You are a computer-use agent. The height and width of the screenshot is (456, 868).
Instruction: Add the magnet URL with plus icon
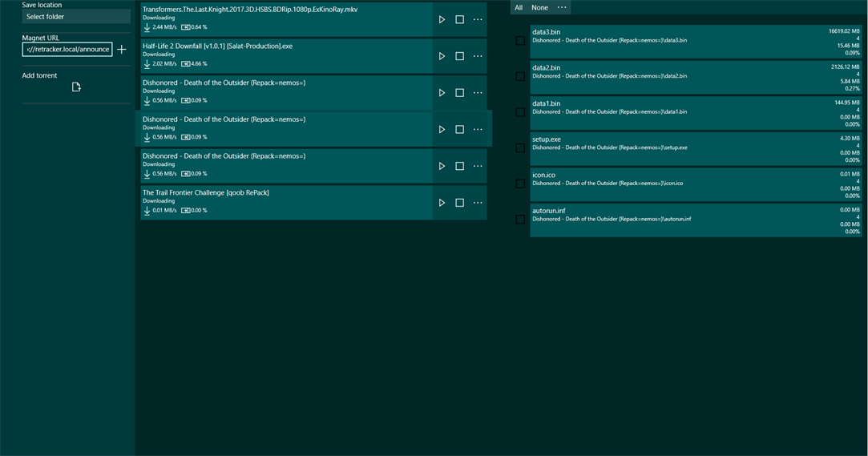[x=122, y=49]
